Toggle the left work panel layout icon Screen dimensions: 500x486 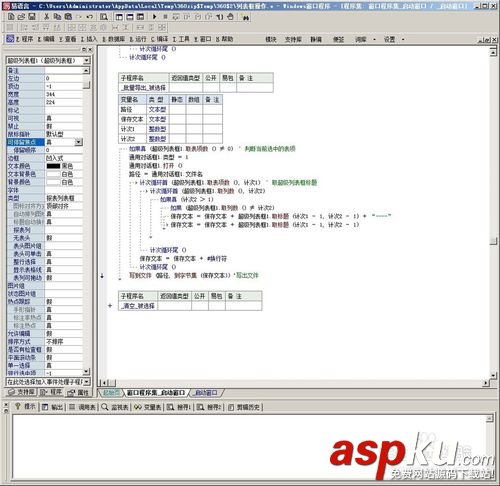[x=119, y=16]
